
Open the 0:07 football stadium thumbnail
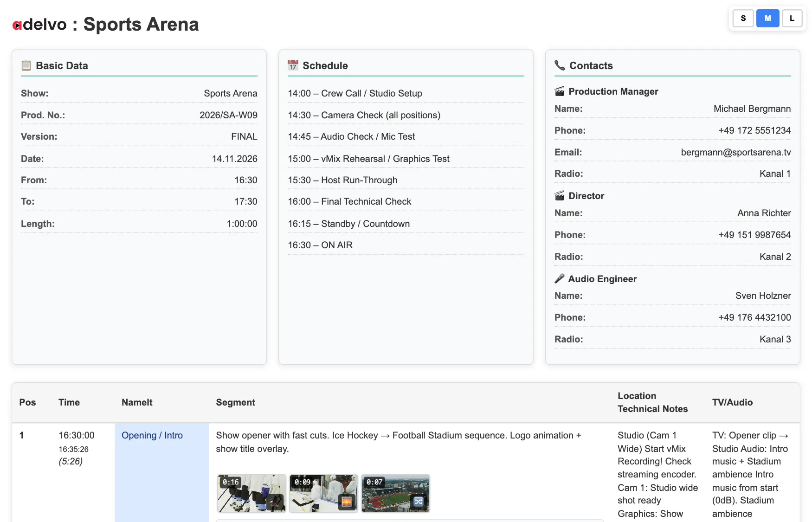tap(395, 493)
